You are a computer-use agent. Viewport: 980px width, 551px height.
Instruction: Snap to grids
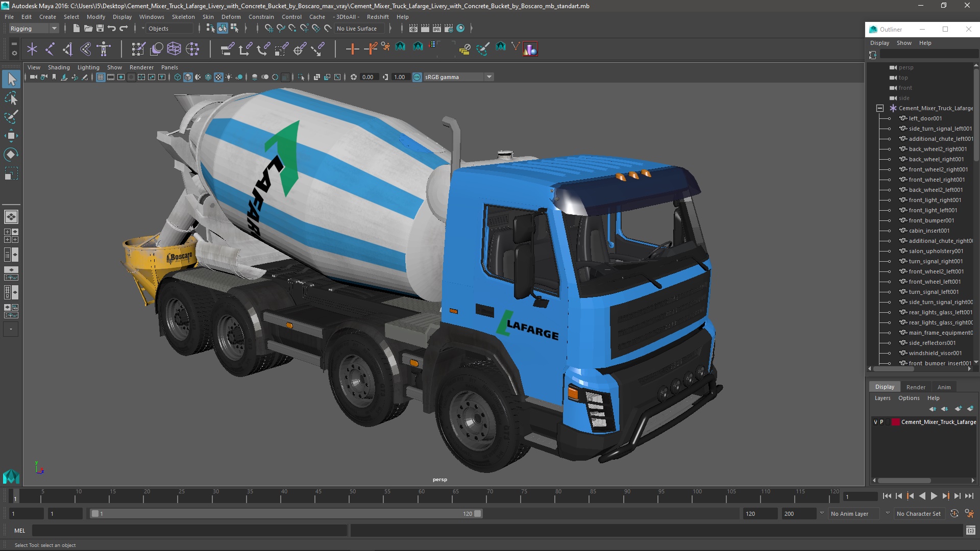coord(269,29)
